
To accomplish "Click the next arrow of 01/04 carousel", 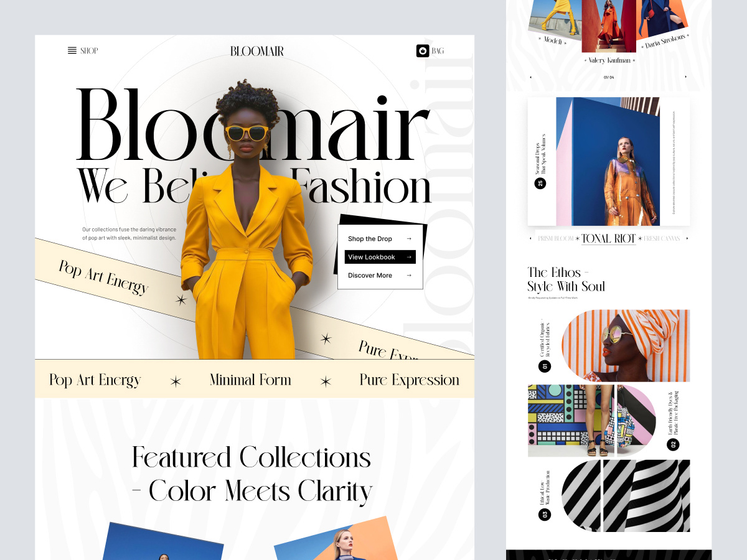I will [686, 77].
